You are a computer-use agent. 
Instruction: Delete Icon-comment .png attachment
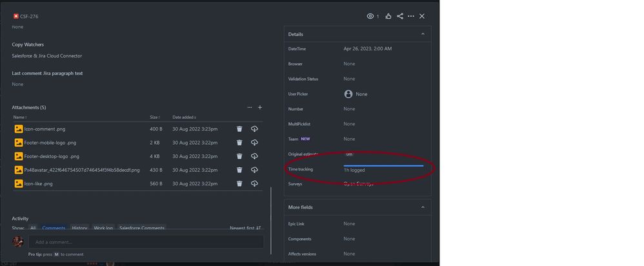coord(239,129)
